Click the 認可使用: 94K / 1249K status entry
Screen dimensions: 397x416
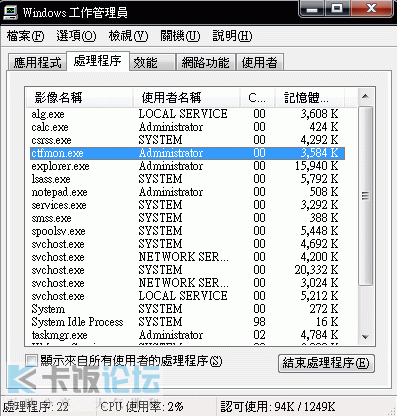(x=278, y=407)
